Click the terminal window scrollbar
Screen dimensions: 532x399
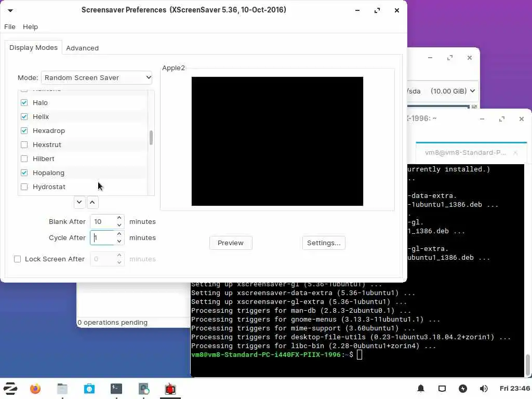click(528, 365)
